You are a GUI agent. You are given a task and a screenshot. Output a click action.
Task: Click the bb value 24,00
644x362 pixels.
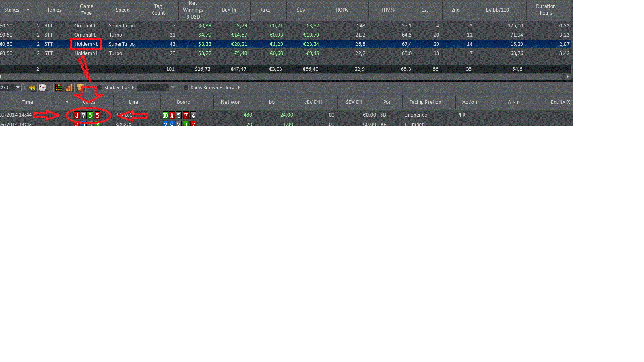(x=287, y=115)
